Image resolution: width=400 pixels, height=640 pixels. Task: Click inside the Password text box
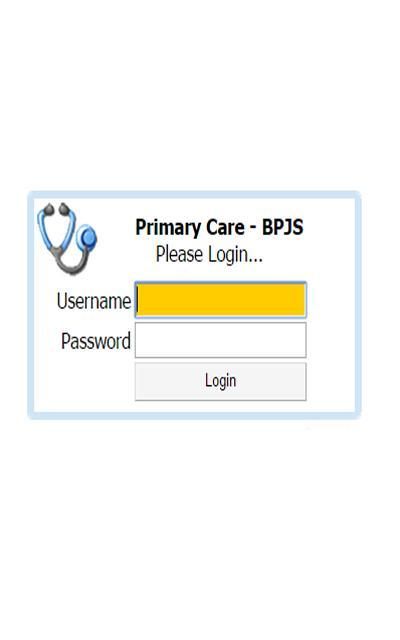(x=220, y=340)
